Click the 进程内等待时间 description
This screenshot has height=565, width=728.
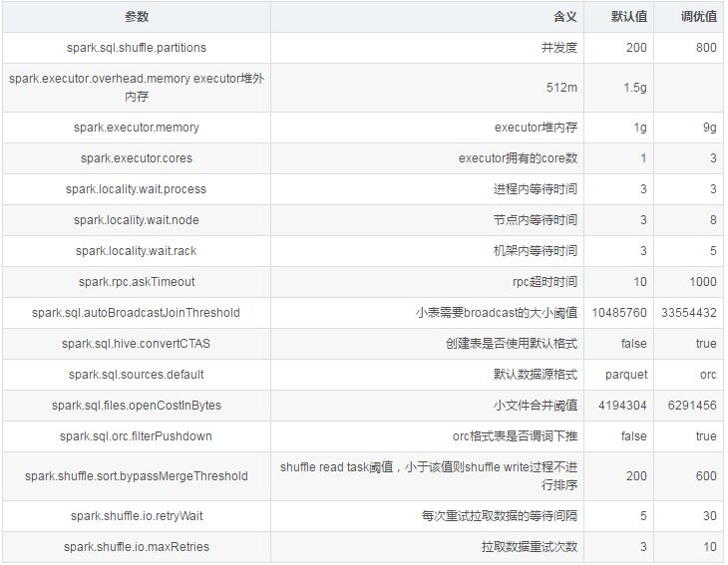(x=536, y=189)
